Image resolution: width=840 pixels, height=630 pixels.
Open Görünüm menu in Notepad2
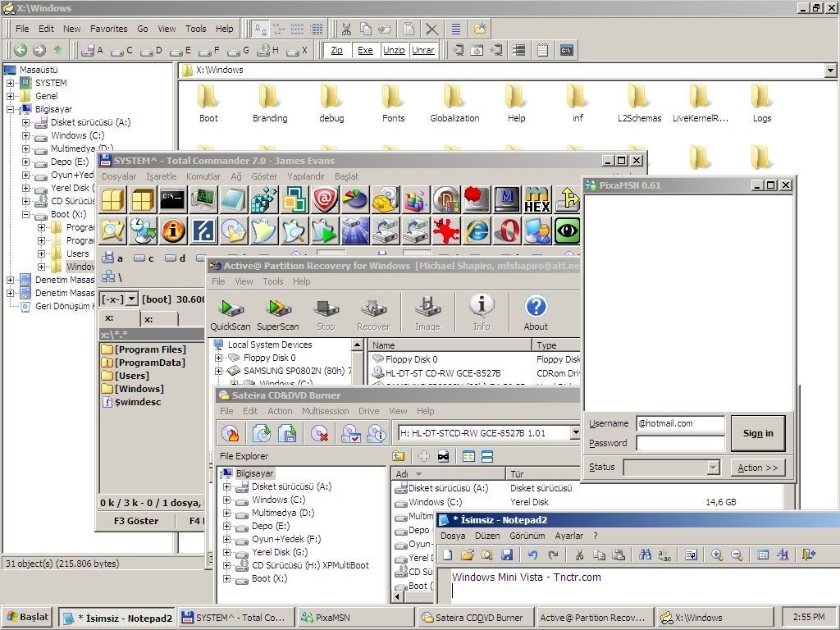(527, 536)
